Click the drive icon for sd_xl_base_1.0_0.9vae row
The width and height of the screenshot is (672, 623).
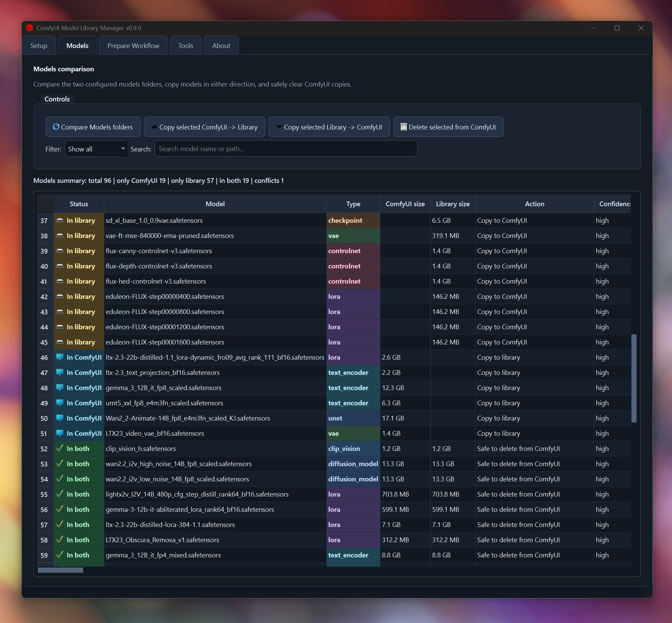pyautogui.click(x=60, y=220)
